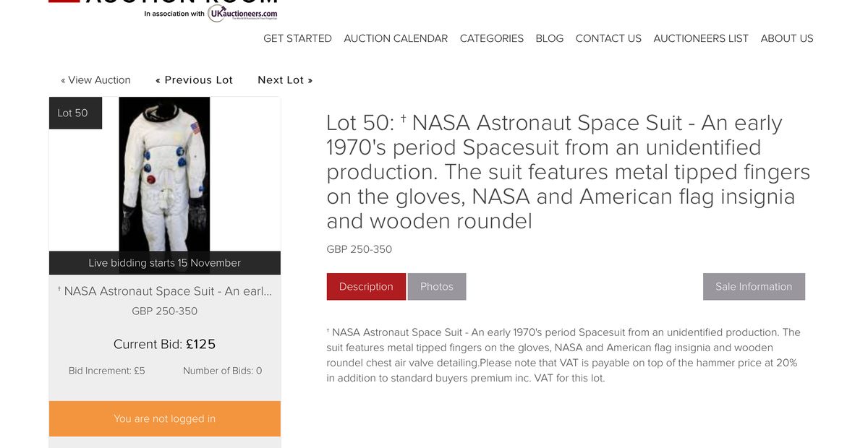This screenshot has width=868, height=448.
Task: Select the Description tab
Action: pyautogui.click(x=366, y=287)
